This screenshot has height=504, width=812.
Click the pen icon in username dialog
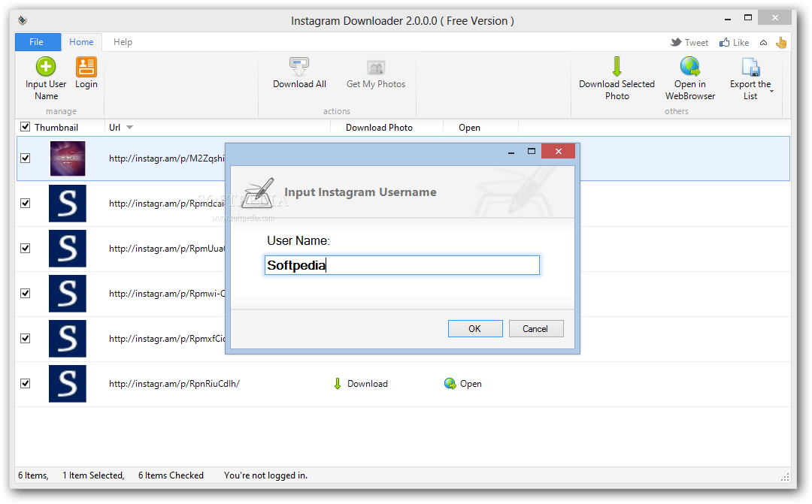coord(258,192)
